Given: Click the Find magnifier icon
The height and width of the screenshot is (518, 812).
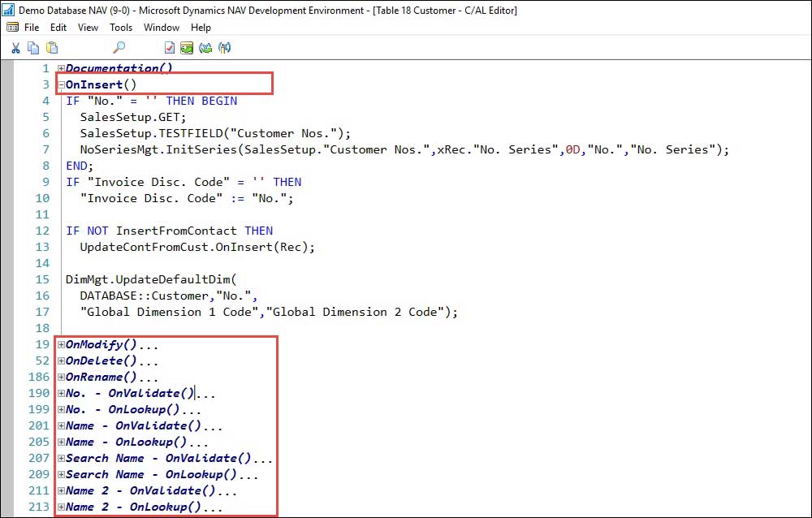Looking at the screenshot, I should coord(119,48).
